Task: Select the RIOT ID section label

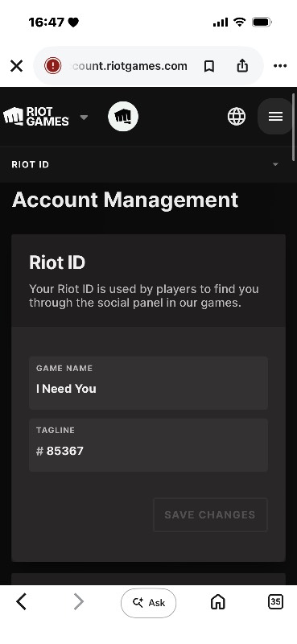Action: click(x=31, y=165)
